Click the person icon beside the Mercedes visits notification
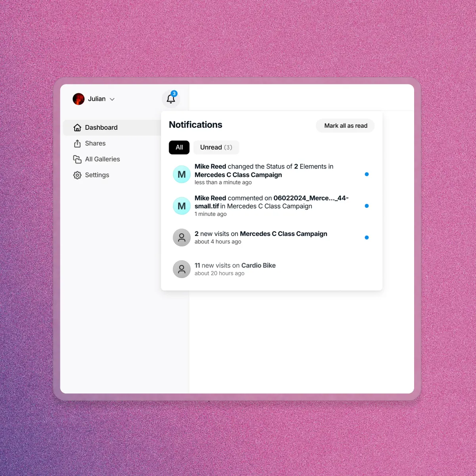476x476 pixels. click(x=181, y=237)
